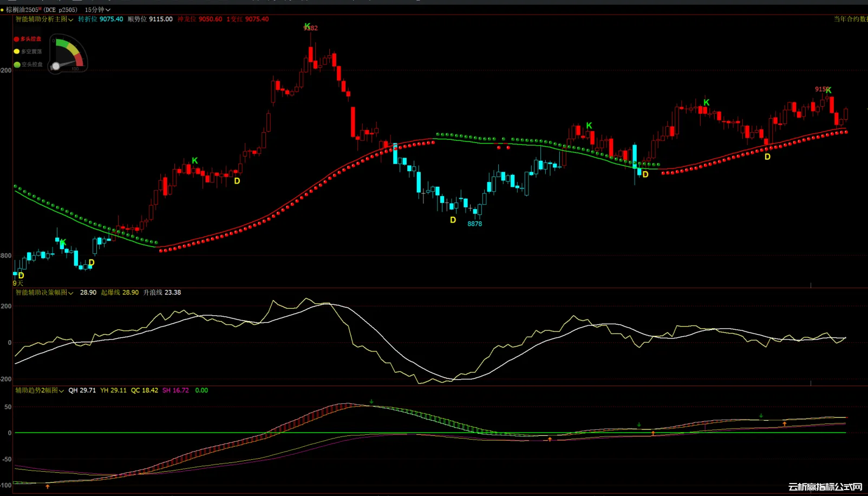Click the rightmost yellow D marker
Screen dimensions: 868x496
767,157
